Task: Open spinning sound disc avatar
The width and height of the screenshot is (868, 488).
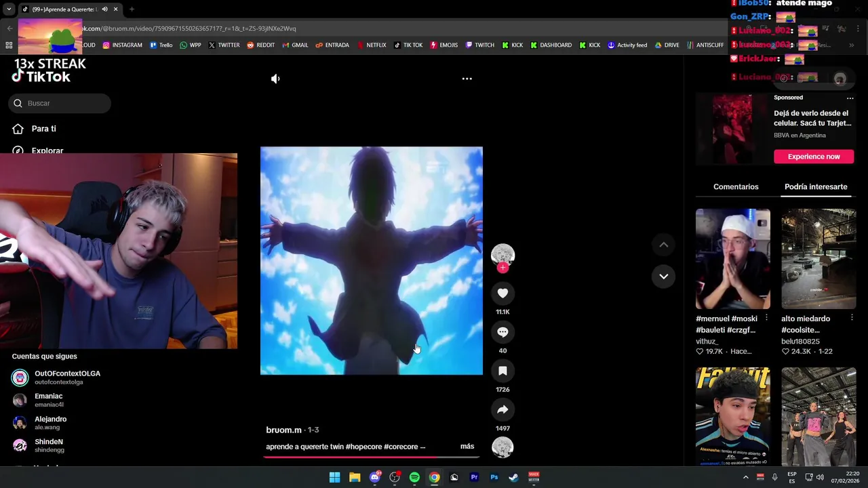Action: (x=502, y=447)
